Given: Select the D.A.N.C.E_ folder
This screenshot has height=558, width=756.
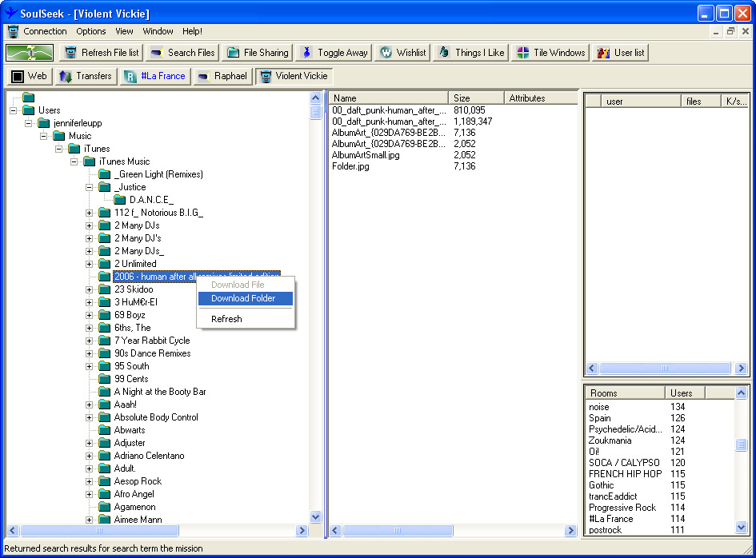Looking at the screenshot, I should [x=151, y=200].
